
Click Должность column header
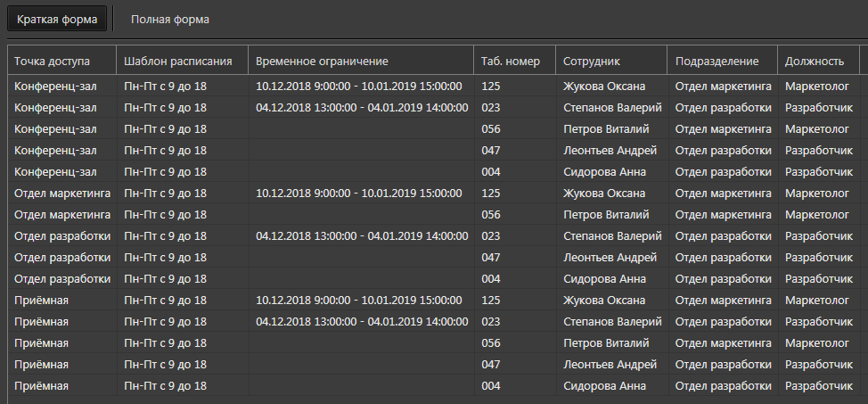[x=819, y=60]
